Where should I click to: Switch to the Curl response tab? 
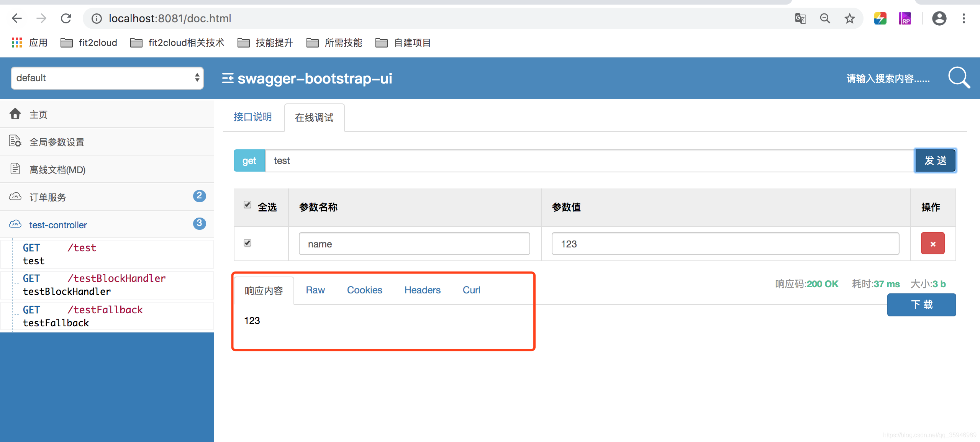click(x=471, y=290)
